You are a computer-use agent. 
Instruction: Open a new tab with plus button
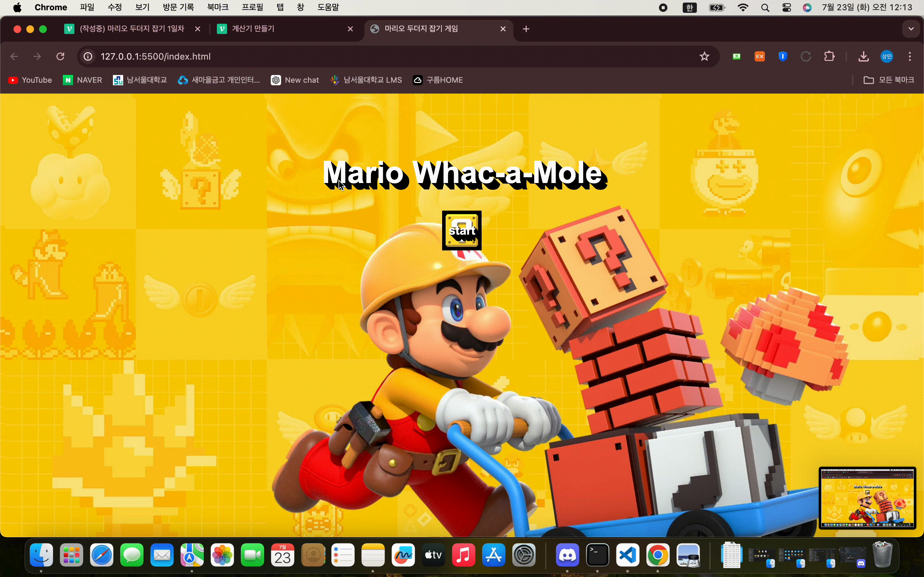click(526, 29)
